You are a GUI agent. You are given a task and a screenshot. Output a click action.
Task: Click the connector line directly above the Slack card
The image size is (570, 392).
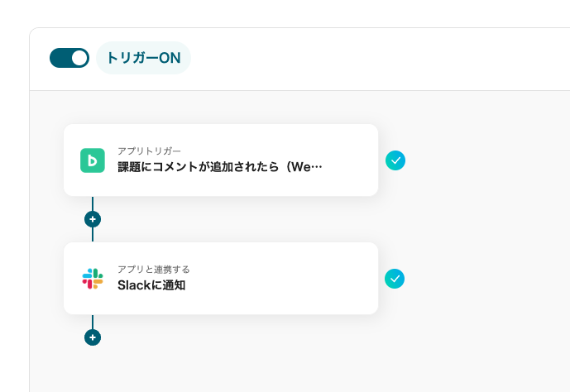coord(93,235)
